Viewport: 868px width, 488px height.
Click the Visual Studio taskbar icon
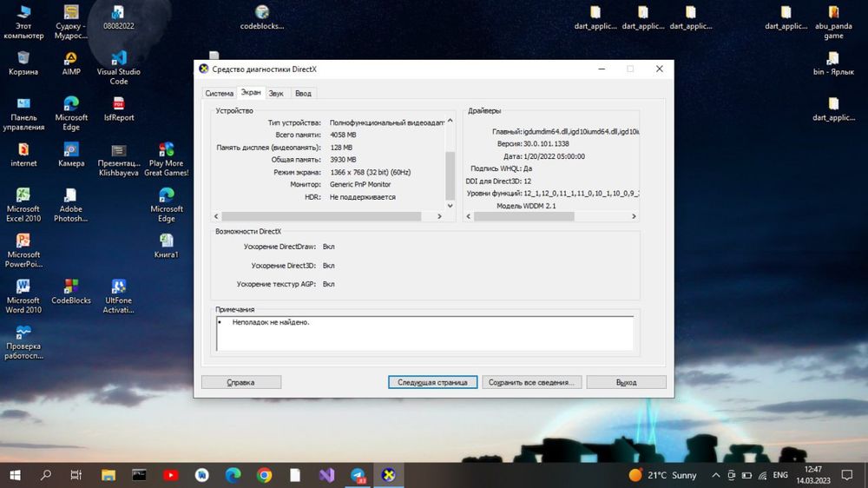click(x=326, y=475)
